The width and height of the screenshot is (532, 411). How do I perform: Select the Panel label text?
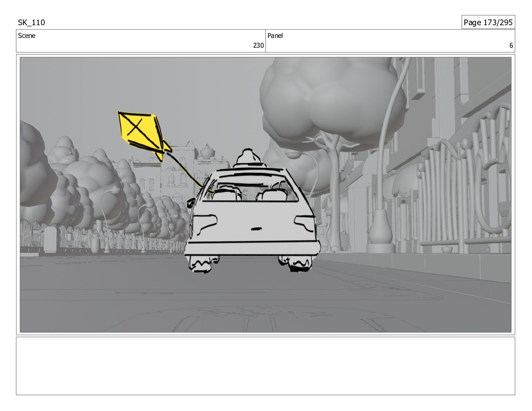[x=275, y=36]
